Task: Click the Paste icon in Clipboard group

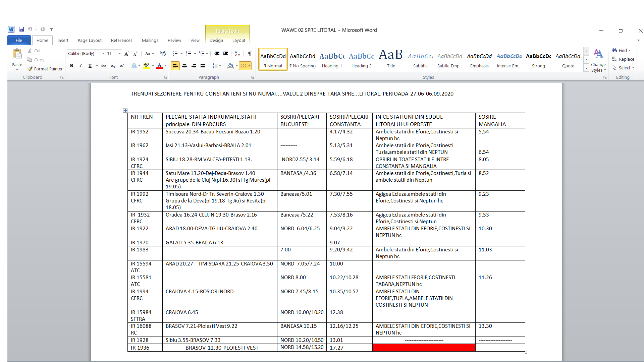Action: [x=17, y=54]
